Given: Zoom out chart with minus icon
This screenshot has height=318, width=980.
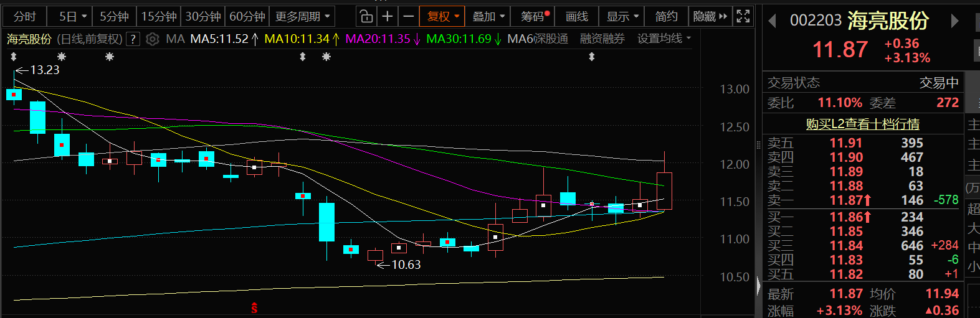Looking at the screenshot, I should 408,16.
